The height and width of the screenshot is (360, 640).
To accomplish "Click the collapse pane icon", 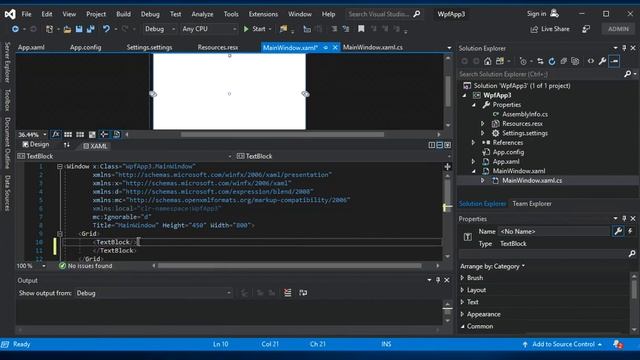I will pyautogui.click(x=448, y=145).
